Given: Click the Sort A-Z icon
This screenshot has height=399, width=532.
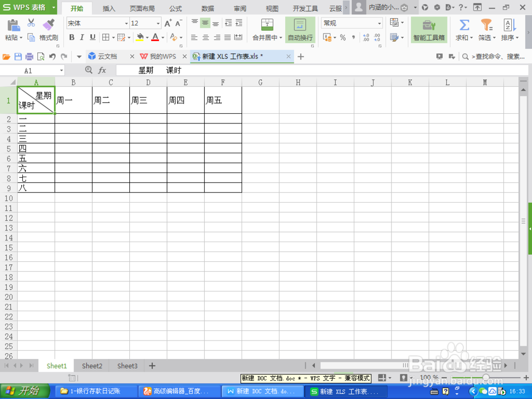Looking at the screenshot, I should point(510,25).
